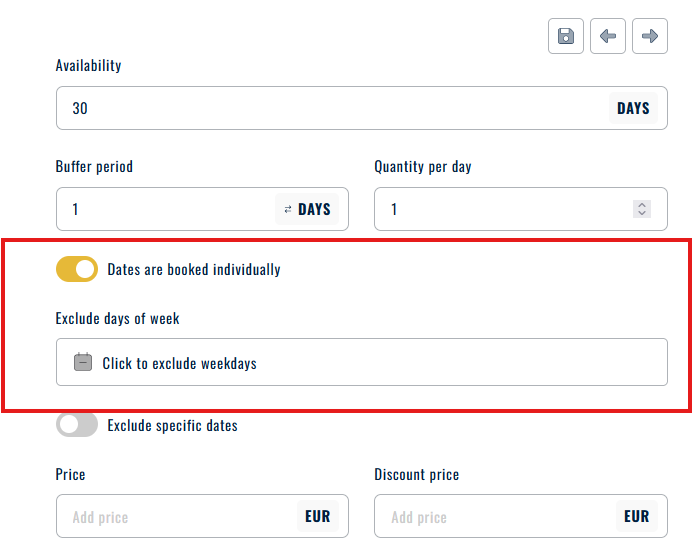Click the EUR label in Price field
693x550 pixels.
pyautogui.click(x=318, y=517)
